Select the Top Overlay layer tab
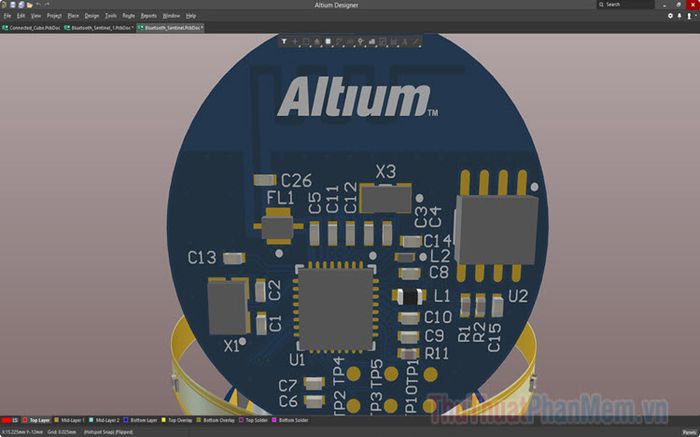 tap(177, 420)
